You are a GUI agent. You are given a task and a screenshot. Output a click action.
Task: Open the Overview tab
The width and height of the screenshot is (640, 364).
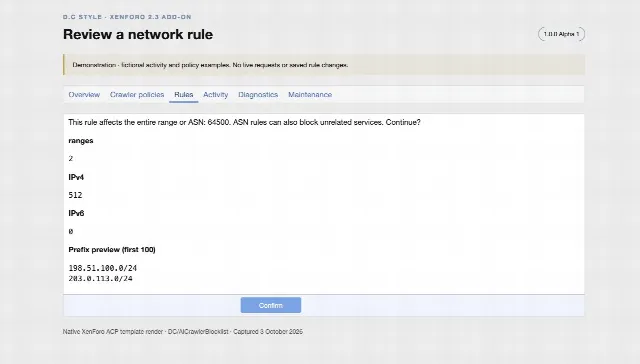pyautogui.click(x=84, y=95)
